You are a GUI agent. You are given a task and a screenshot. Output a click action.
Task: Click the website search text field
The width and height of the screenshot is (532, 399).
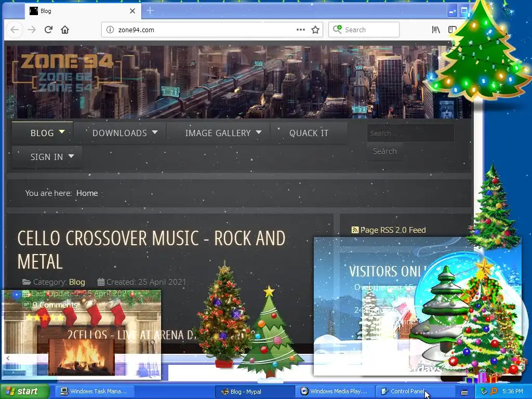(x=410, y=133)
